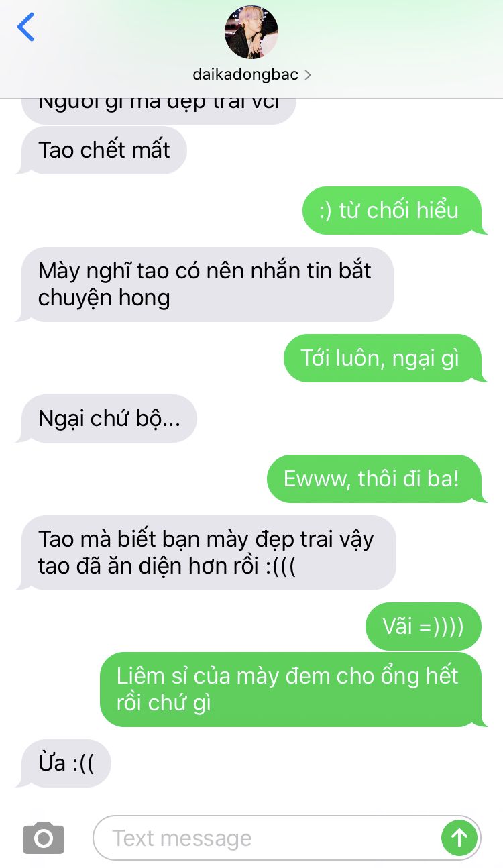Select the "Tao mà biết bạn mày đẹp trai" bubble

pyautogui.click(x=207, y=553)
